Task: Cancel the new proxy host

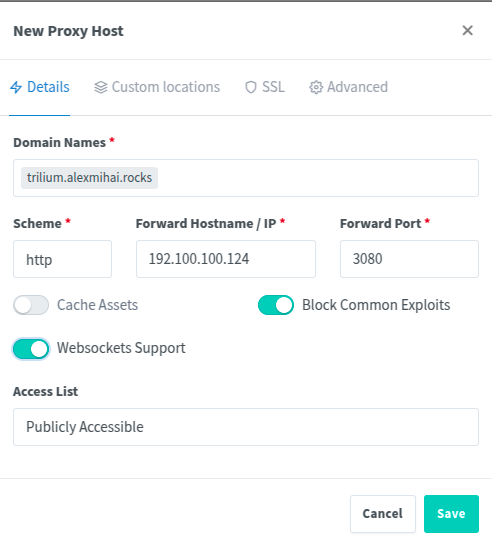Action: 383,514
